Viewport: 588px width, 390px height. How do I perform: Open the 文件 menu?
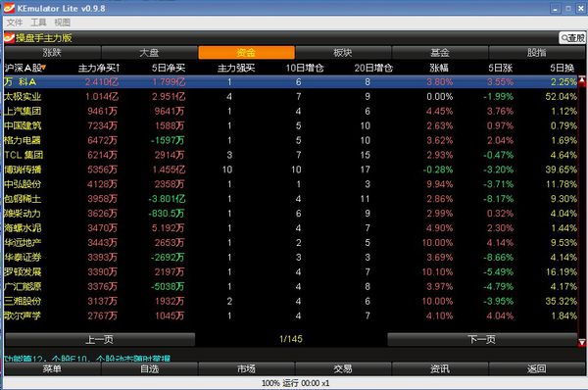15,23
